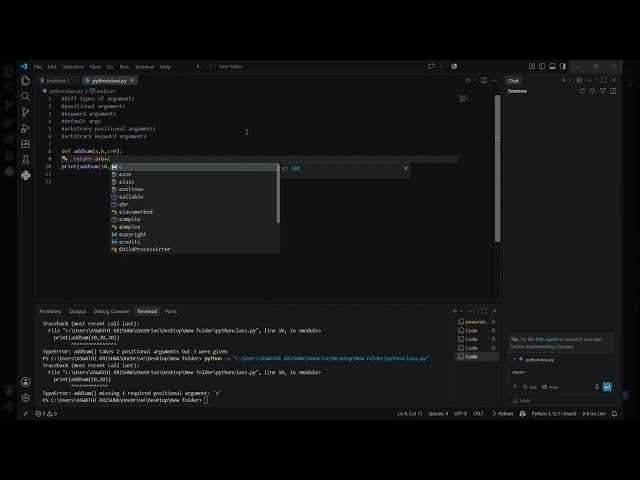The width and height of the screenshot is (640, 480).
Task: Click Go Live in status bar
Action: [594, 413]
